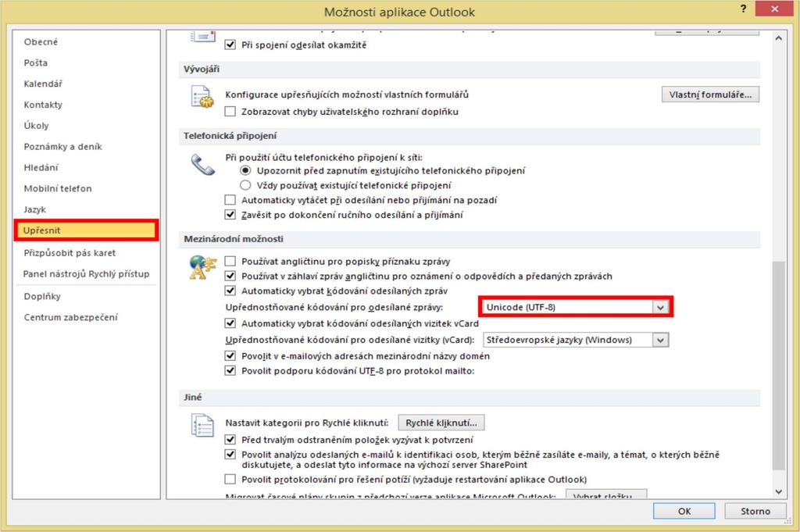Screen dimensions: 800x532
Task: Toggle 'Používat v záhlaví zpráv angličtinu' checkbox
Action: (x=230, y=276)
